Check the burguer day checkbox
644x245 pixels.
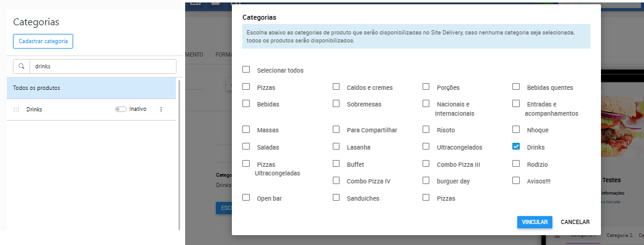coord(426,180)
